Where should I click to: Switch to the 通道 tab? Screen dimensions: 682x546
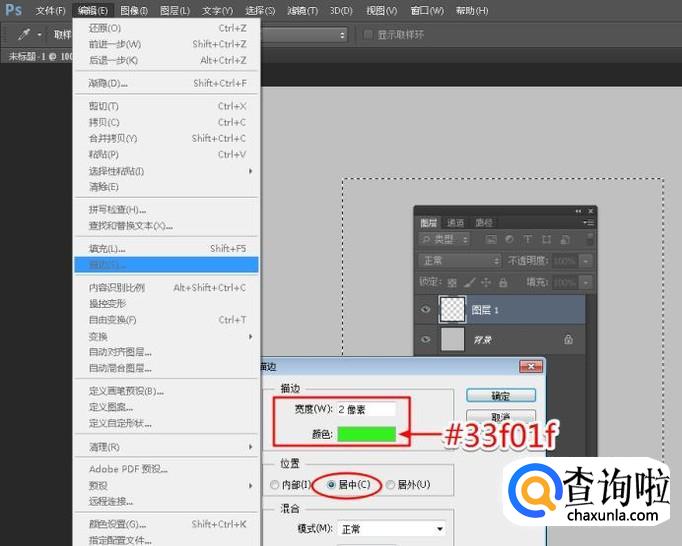456,222
